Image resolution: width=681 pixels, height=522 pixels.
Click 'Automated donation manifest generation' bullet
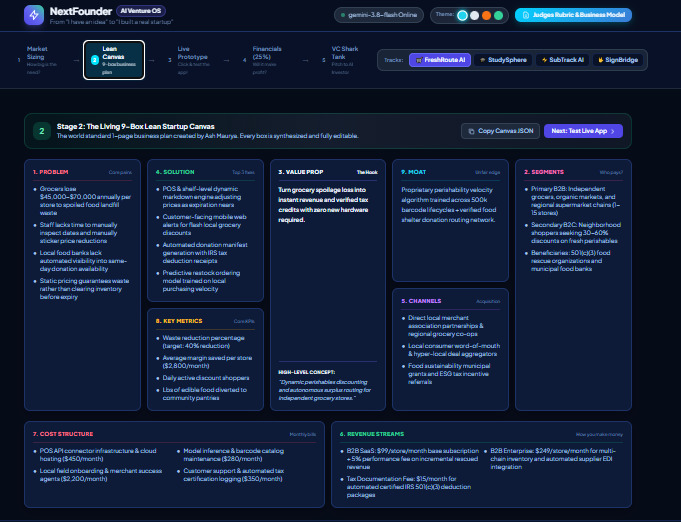click(x=205, y=253)
